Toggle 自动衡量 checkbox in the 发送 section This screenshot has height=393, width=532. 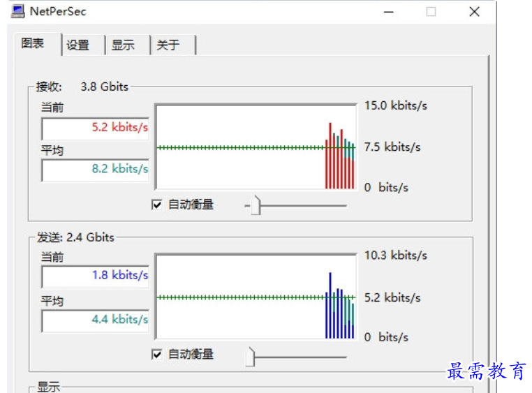point(157,355)
